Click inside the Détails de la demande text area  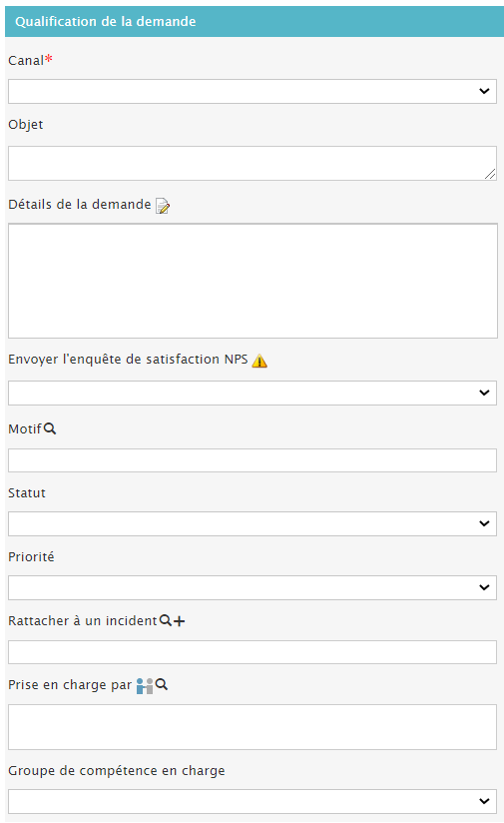click(252, 281)
